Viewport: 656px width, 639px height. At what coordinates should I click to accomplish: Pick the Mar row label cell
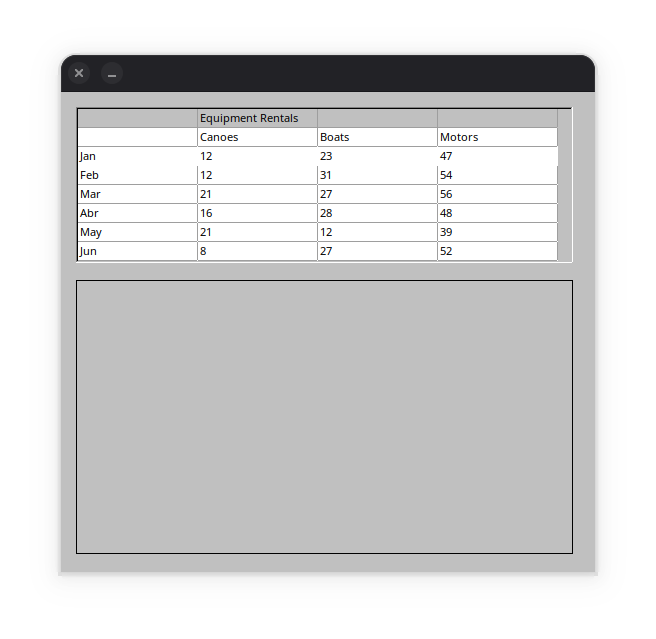(137, 194)
